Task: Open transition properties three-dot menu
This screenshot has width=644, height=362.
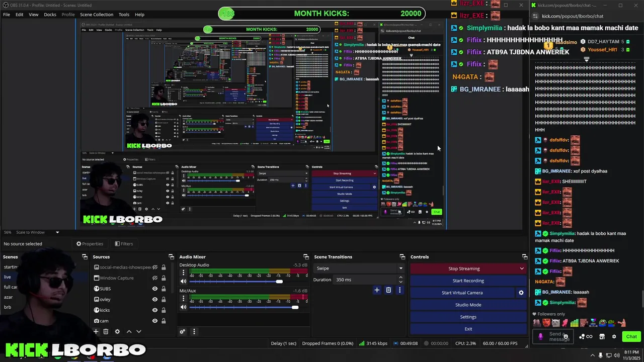Action: point(399,290)
